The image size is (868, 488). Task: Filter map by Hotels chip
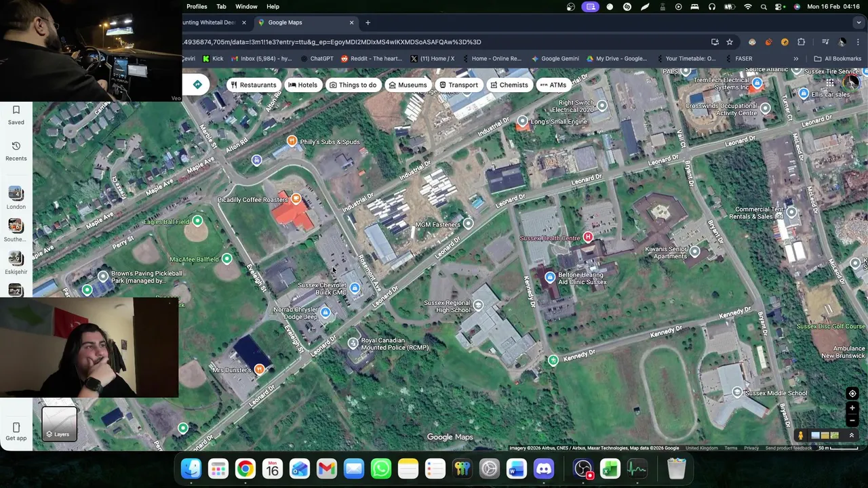pyautogui.click(x=302, y=85)
